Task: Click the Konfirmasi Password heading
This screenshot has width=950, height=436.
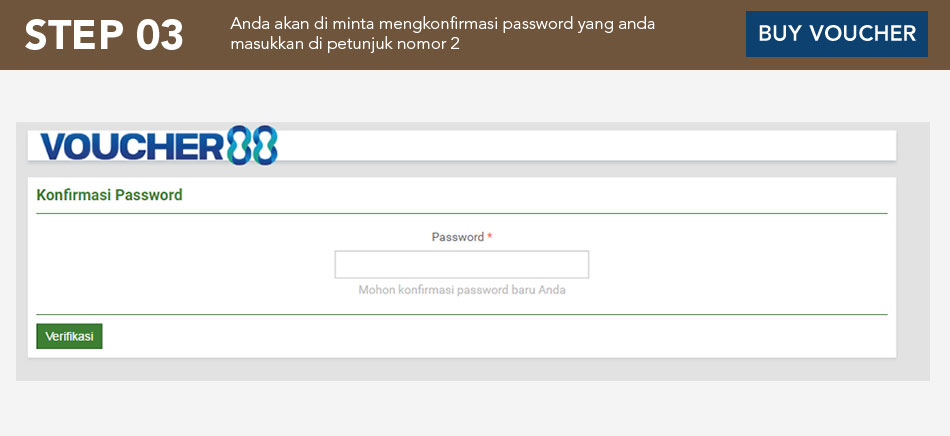Action: (x=109, y=195)
